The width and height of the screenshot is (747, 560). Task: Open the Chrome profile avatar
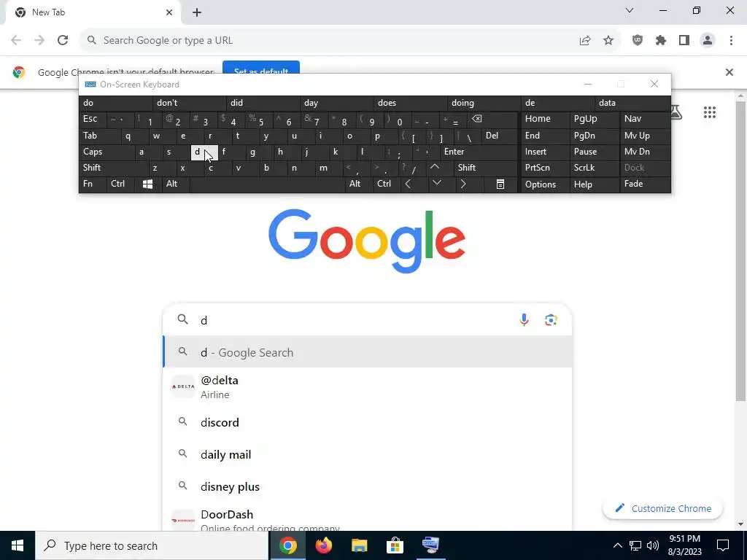pos(708,41)
